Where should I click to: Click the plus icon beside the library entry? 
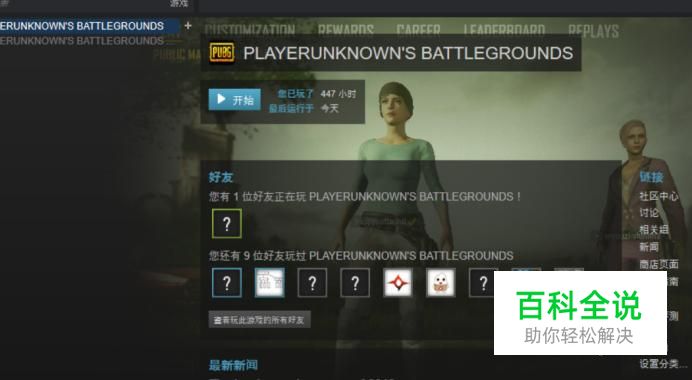[188, 26]
